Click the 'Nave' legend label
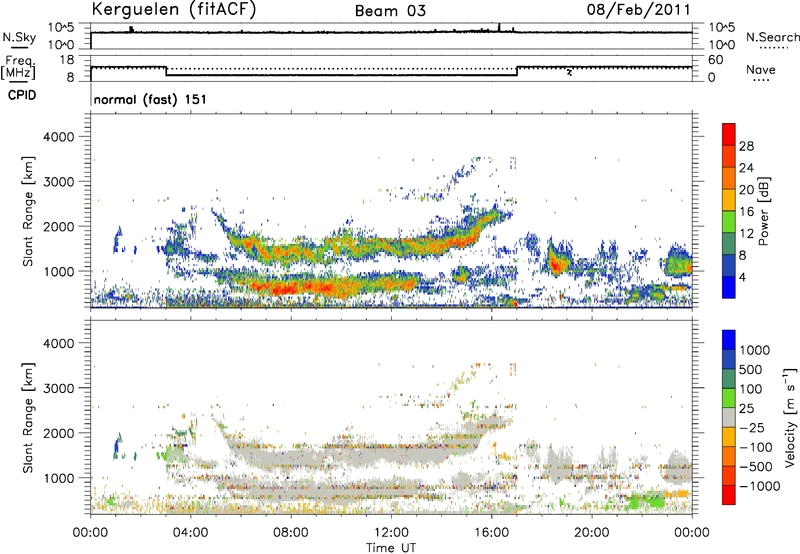This screenshot has height=554, width=800. (761, 69)
